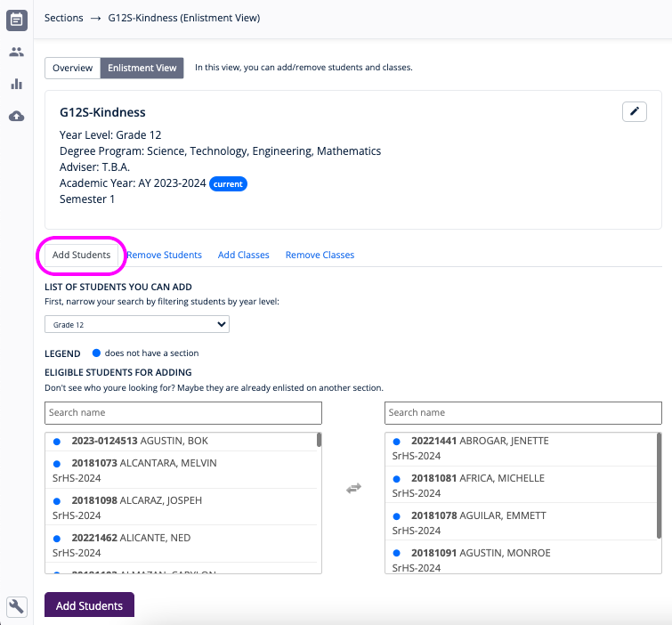This screenshot has height=625, width=672.
Task: Expand the Grade 12 year level dropdown
Action: [137, 325]
